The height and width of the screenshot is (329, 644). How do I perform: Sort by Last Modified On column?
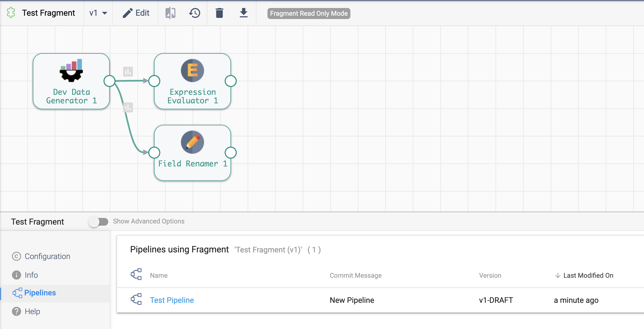point(588,276)
